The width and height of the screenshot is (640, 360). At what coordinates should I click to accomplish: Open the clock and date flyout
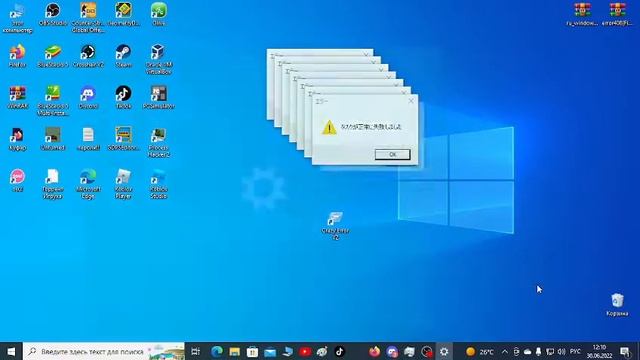tap(599, 351)
